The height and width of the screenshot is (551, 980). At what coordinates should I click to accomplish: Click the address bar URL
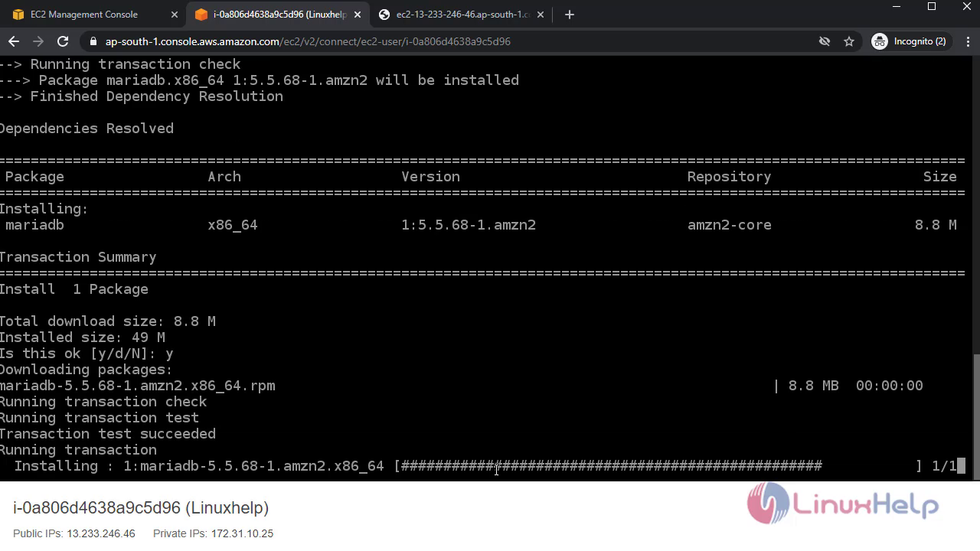308,41
